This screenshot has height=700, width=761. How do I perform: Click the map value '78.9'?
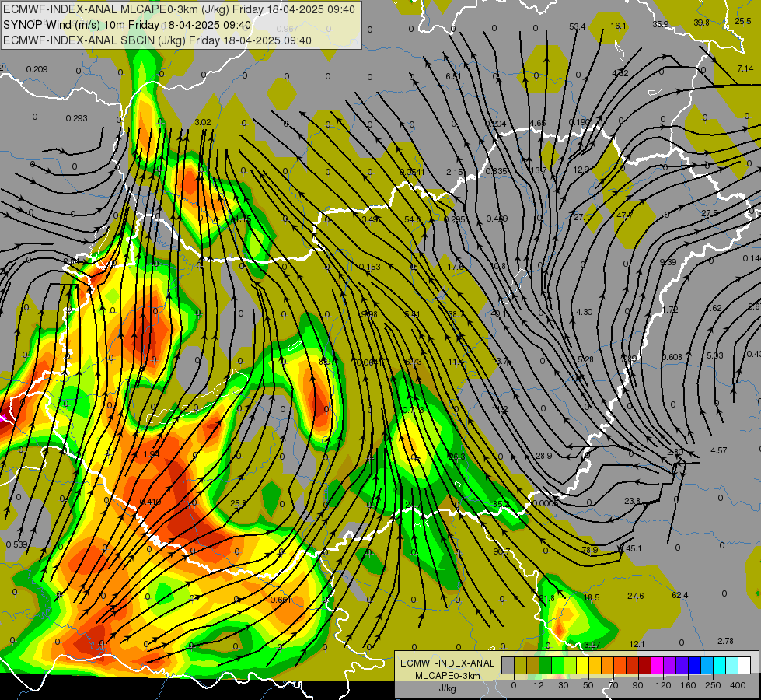[590, 550]
